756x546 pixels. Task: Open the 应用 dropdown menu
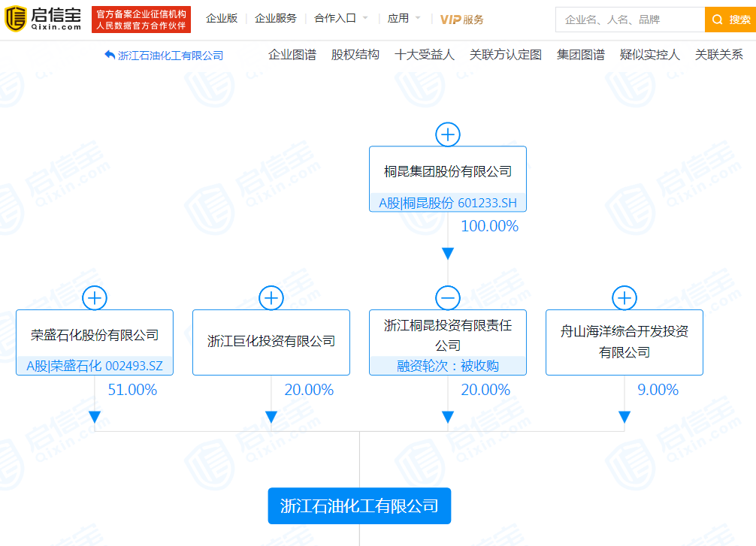[404, 18]
